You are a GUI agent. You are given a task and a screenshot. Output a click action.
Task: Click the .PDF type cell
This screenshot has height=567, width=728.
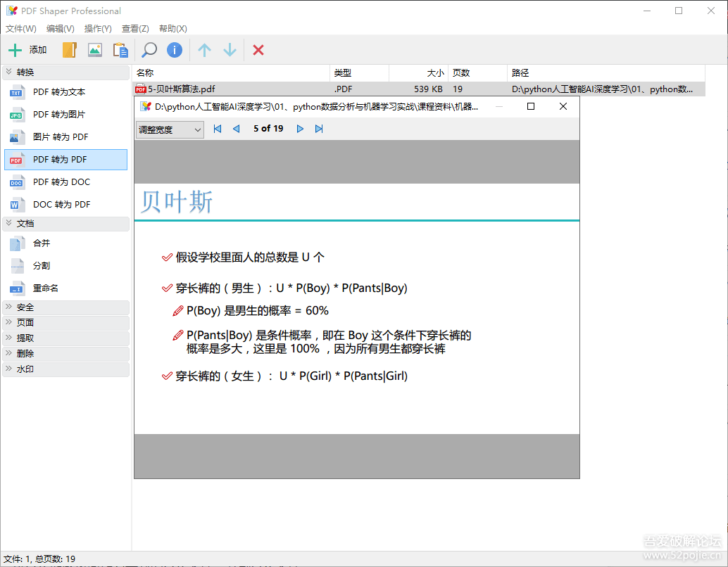point(343,89)
